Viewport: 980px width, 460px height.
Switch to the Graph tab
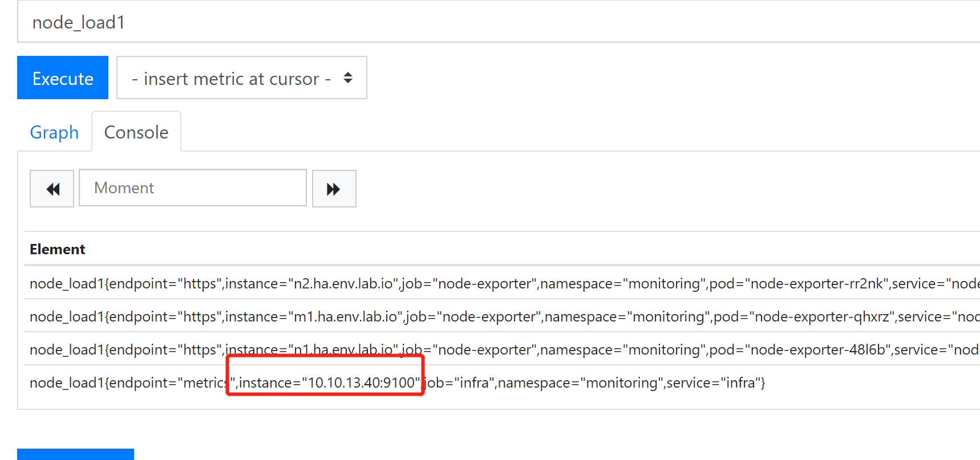tap(54, 132)
